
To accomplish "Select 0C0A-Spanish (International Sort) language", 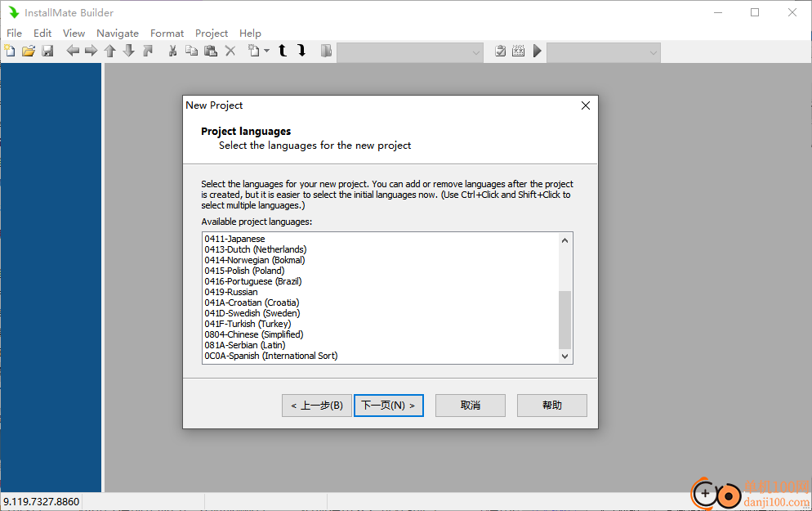I will (x=380, y=356).
